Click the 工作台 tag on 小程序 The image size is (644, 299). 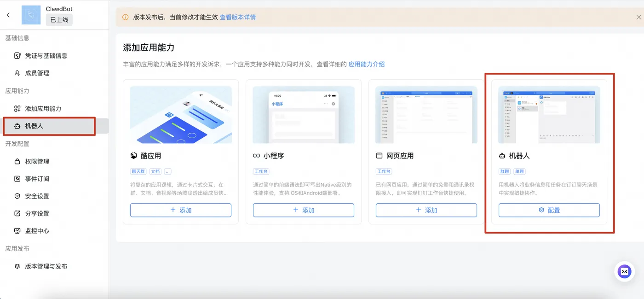[261, 171]
